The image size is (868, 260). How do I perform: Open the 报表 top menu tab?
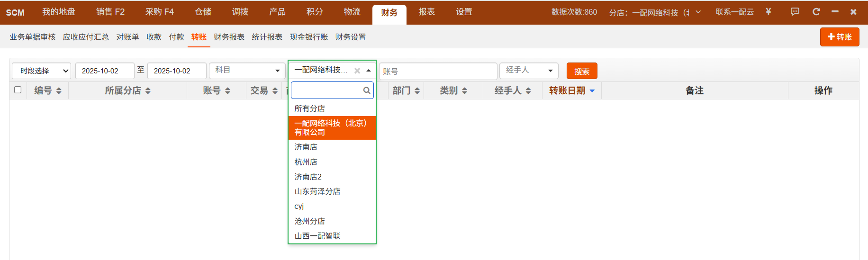pos(426,12)
